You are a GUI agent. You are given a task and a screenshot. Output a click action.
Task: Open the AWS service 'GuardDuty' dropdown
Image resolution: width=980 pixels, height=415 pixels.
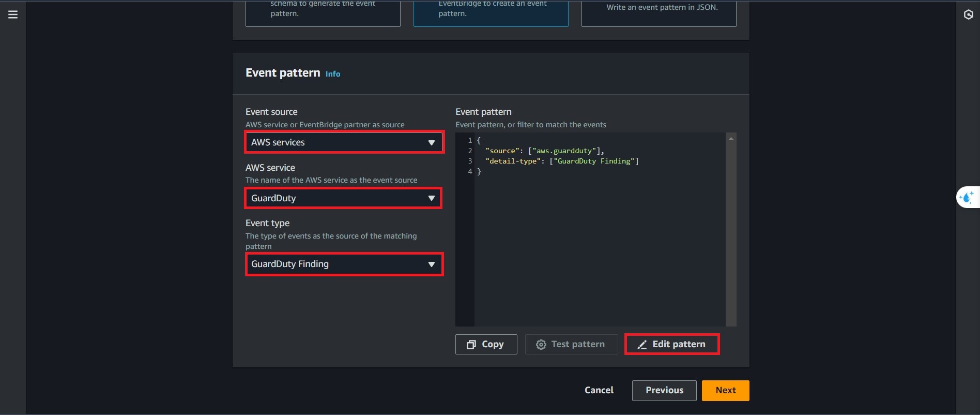click(343, 198)
